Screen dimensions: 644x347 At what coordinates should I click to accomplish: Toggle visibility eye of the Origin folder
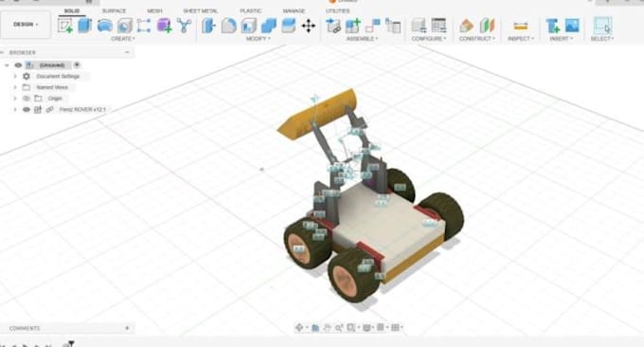tap(27, 99)
